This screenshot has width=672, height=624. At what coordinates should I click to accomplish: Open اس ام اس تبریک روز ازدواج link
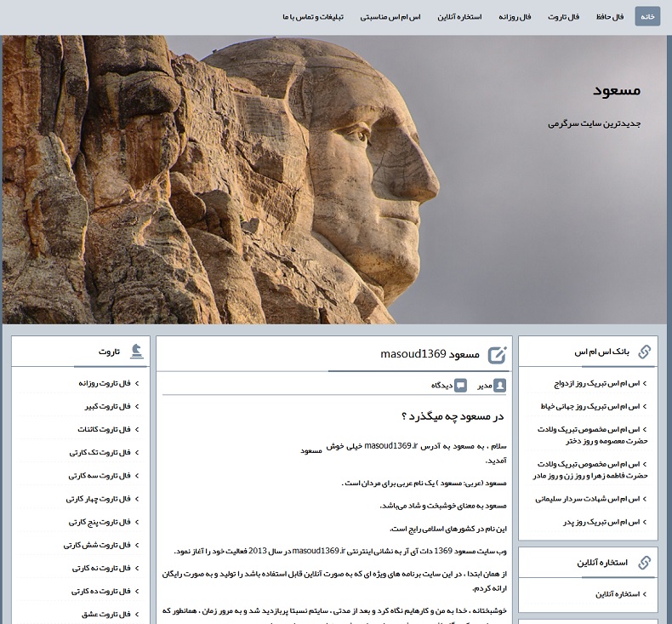click(596, 383)
